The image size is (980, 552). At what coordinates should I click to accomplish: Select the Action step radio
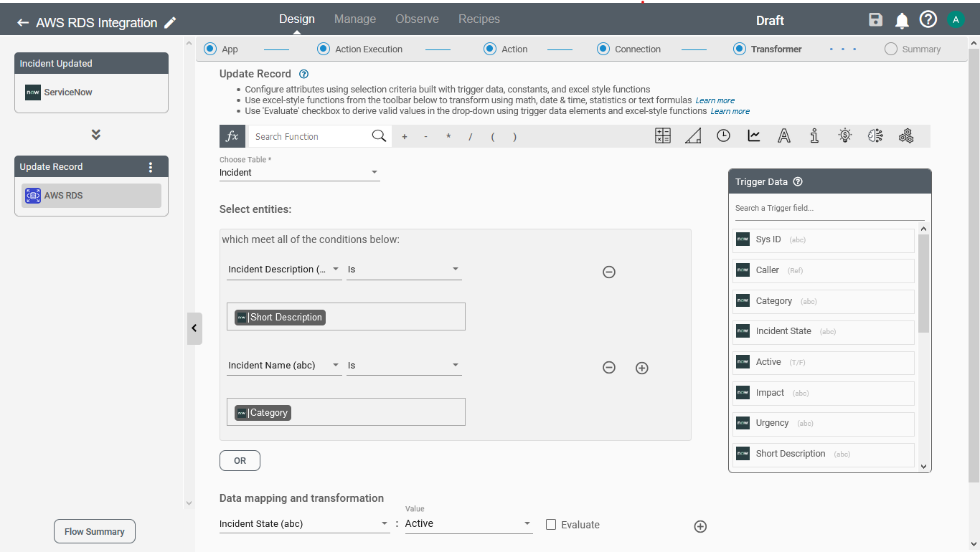pyautogui.click(x=490, y=49)
